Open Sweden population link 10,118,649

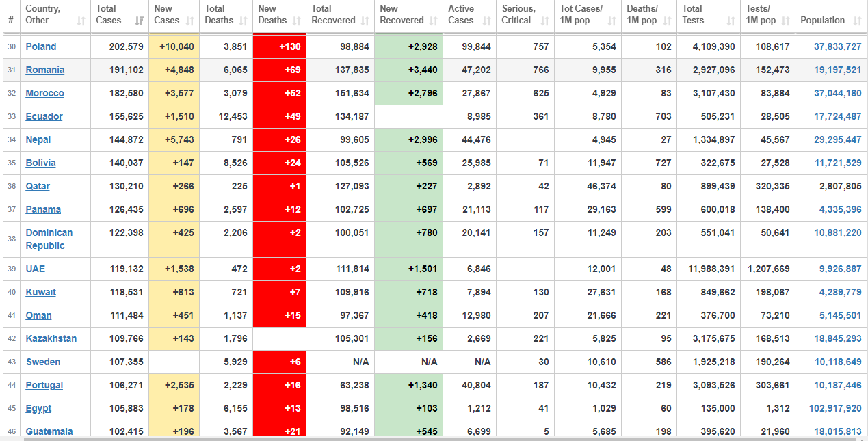pos(838,362)
